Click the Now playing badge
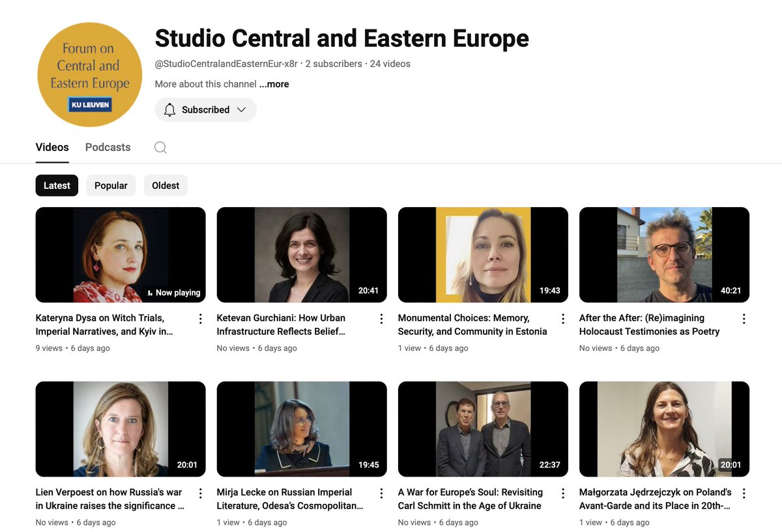The image size is (782, 532). pyautogui.click(x=174, y=292)
